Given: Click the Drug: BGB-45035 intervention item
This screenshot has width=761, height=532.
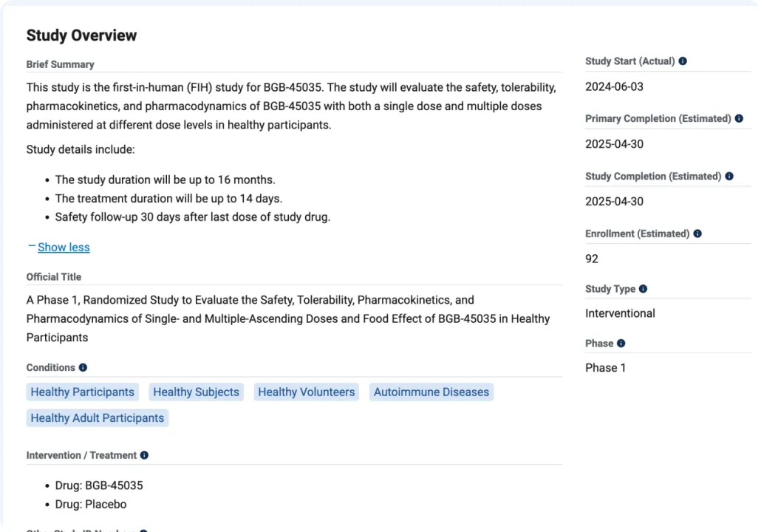Looking at the screenshot, I should [99, 485].
